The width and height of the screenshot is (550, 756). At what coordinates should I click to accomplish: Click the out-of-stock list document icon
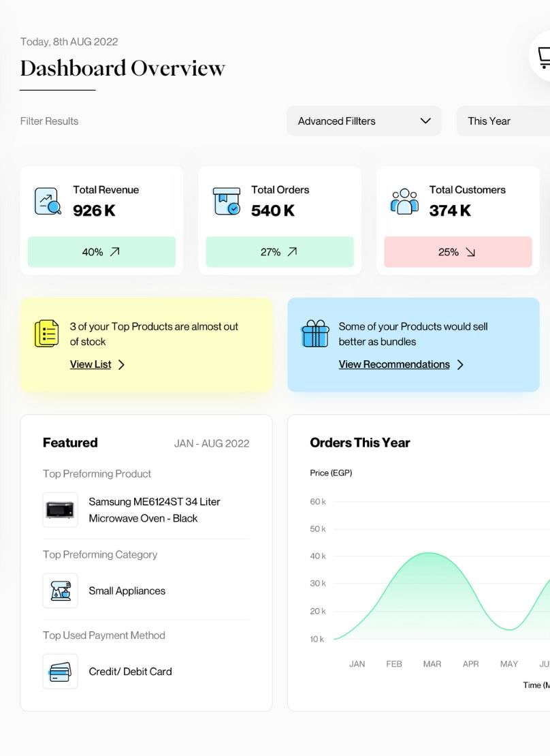(46, 333)
